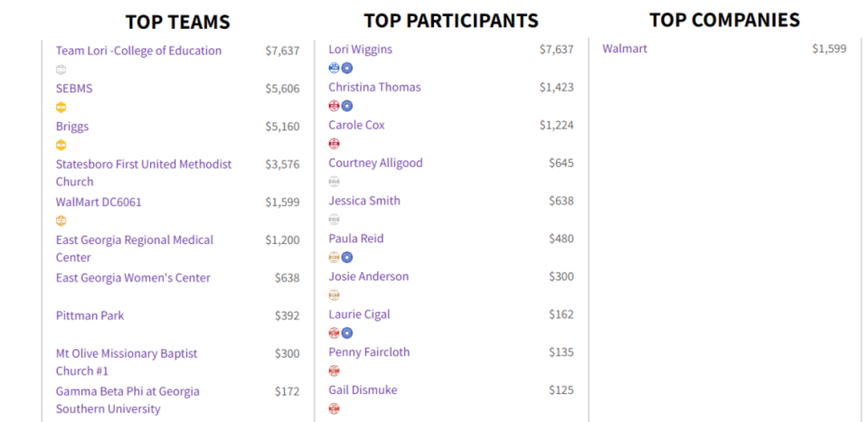
Task: Click the gold badge icon under Briggs
Action: pos(61,145)
